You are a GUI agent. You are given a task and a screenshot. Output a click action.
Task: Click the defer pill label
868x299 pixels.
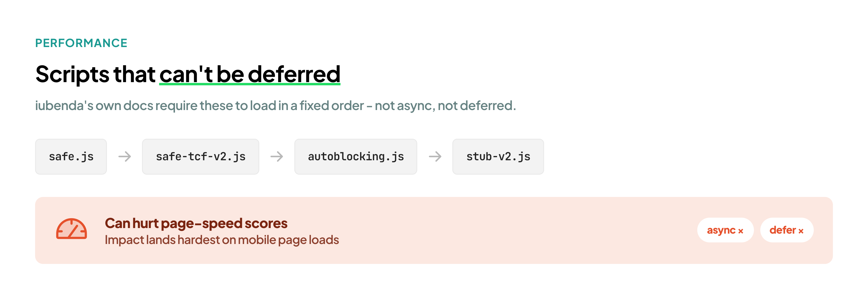point(782,230)
